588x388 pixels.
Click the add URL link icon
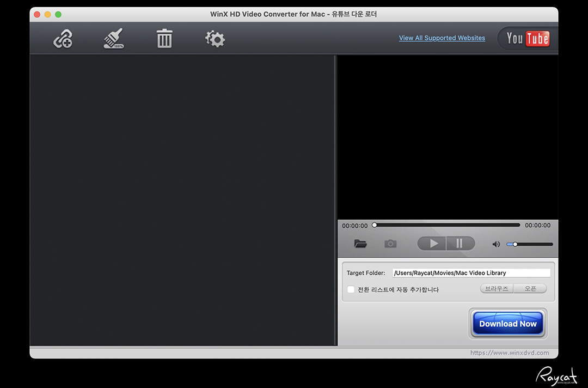63,39
